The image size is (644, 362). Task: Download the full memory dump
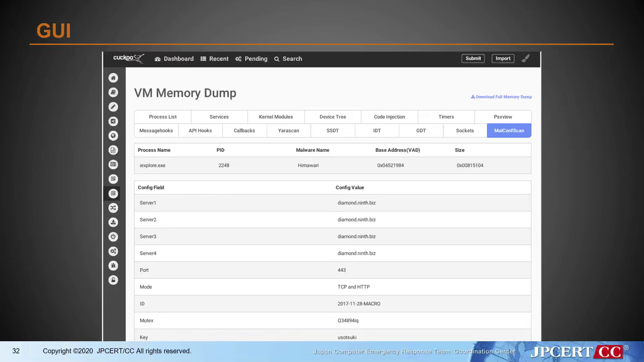[x=501, y=97]
